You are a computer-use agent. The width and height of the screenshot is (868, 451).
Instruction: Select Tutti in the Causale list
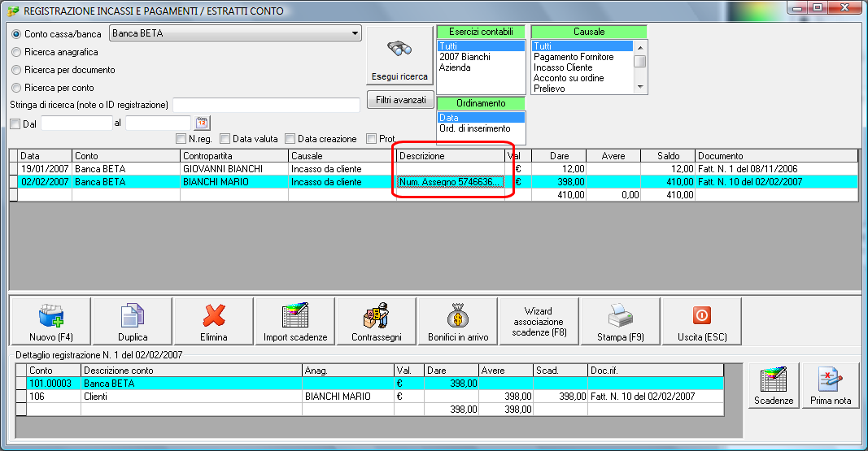pos(582,46)
